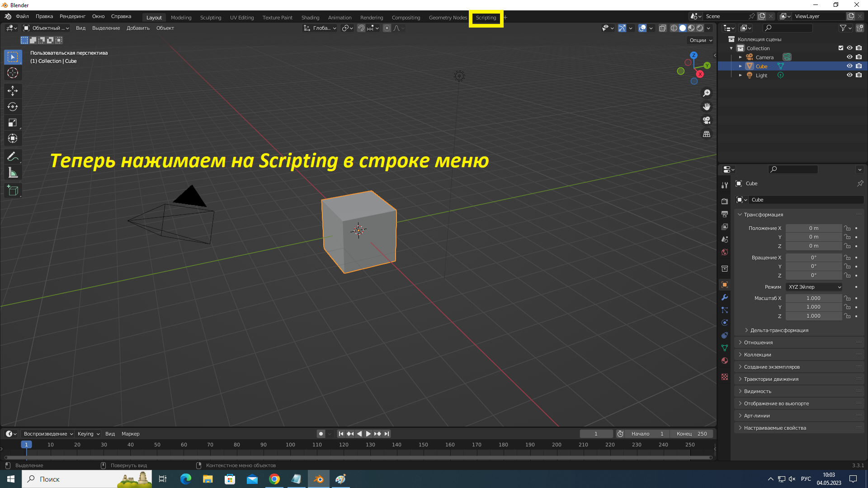Disable Cube in renders camera icon
Image resolution: width=868 pixels, height=488 pixels.
[859, 66]
